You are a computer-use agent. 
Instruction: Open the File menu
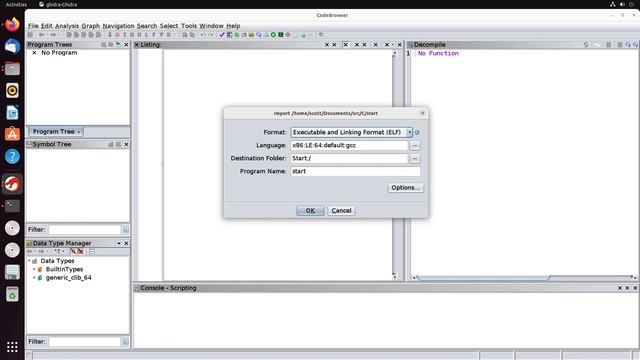tap(33, 26)
